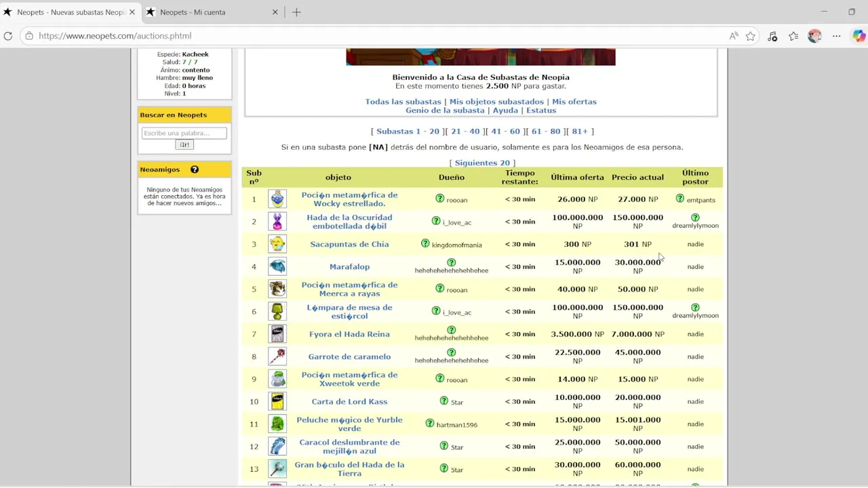
Task: Go to auction page 41 - 60
Action: (505, 131)
